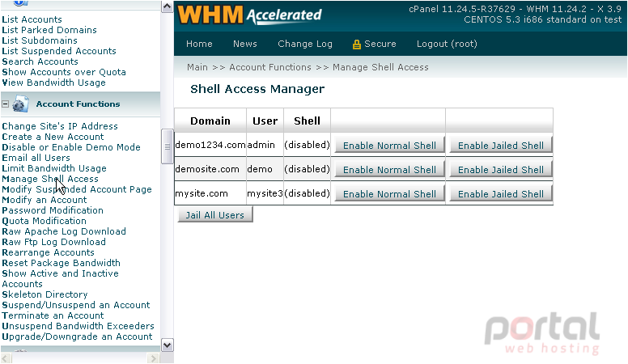
Task: Open Disable or Enable Demo Mode
Action: coord(71,147)
